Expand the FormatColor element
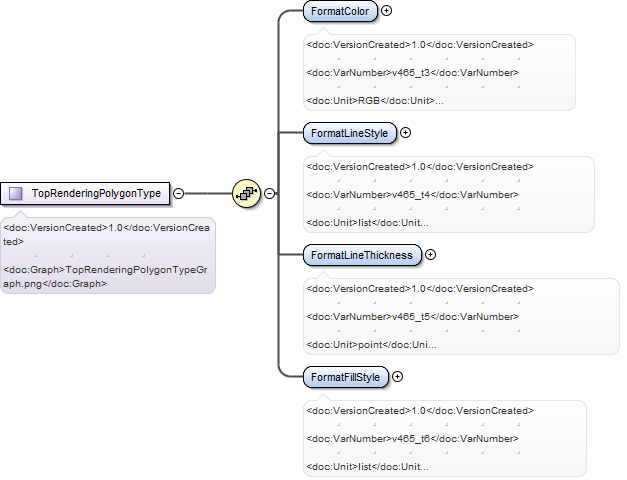 point(386,11)
